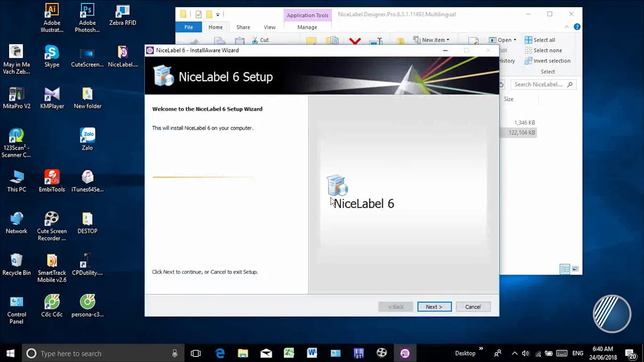Select the EmbiTools desktop icon
The width and height of the screenshot is (644, 362).
(x=52, y=182)
